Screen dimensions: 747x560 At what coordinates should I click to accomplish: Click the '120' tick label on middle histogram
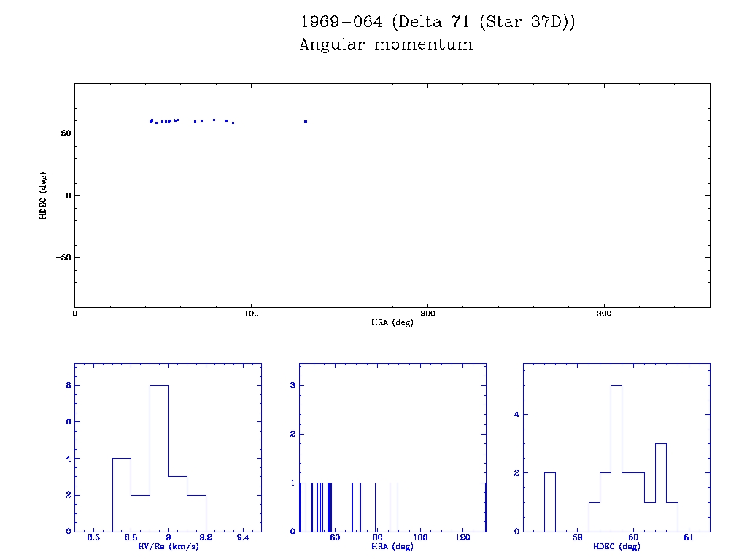coord(462,538)
